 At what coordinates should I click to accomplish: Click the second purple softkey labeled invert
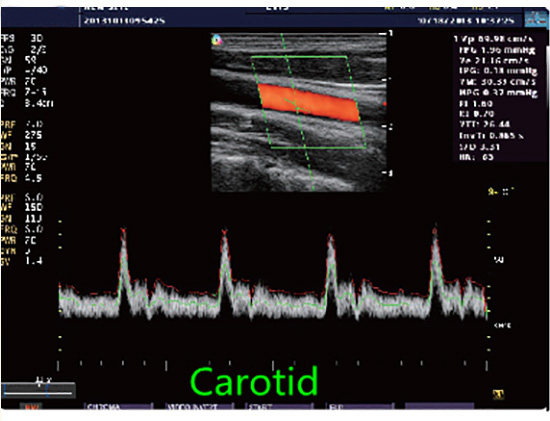(199, 407)
